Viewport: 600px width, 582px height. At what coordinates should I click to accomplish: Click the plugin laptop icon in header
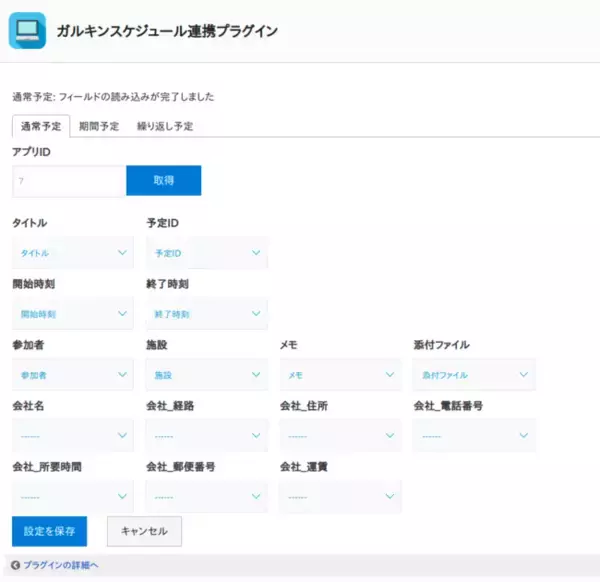coord(27,31)
